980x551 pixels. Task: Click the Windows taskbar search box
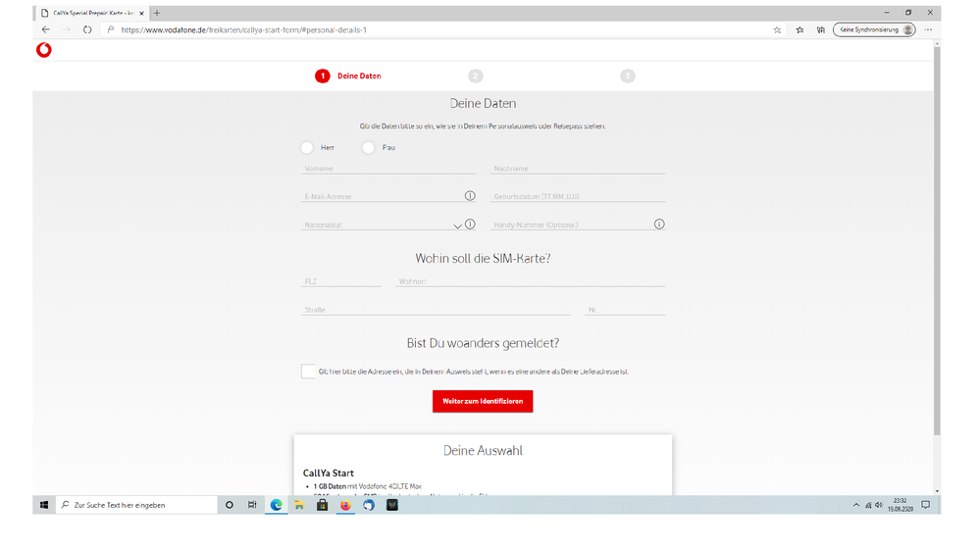coord(137,505)
